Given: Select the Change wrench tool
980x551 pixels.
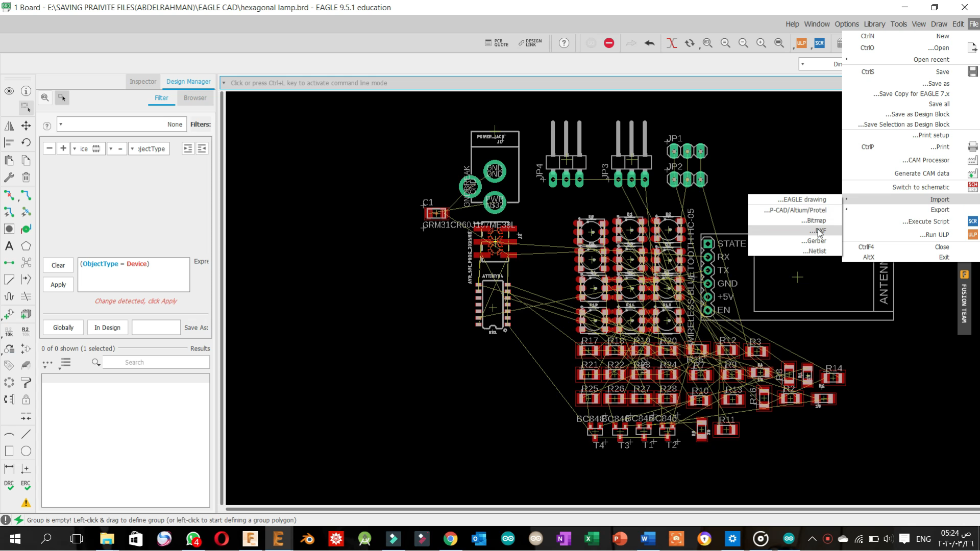Looking at the screenshot, I should pos(9,177).
